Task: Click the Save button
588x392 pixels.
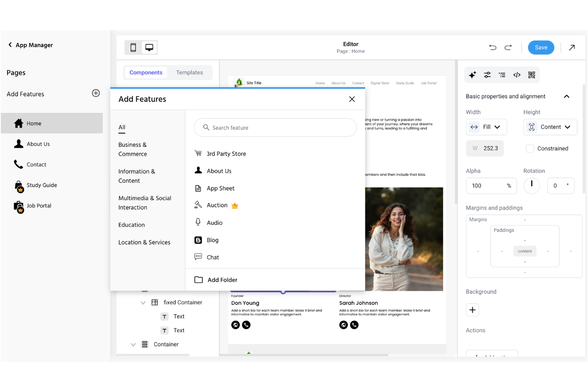Action: (x=541, y=48)
